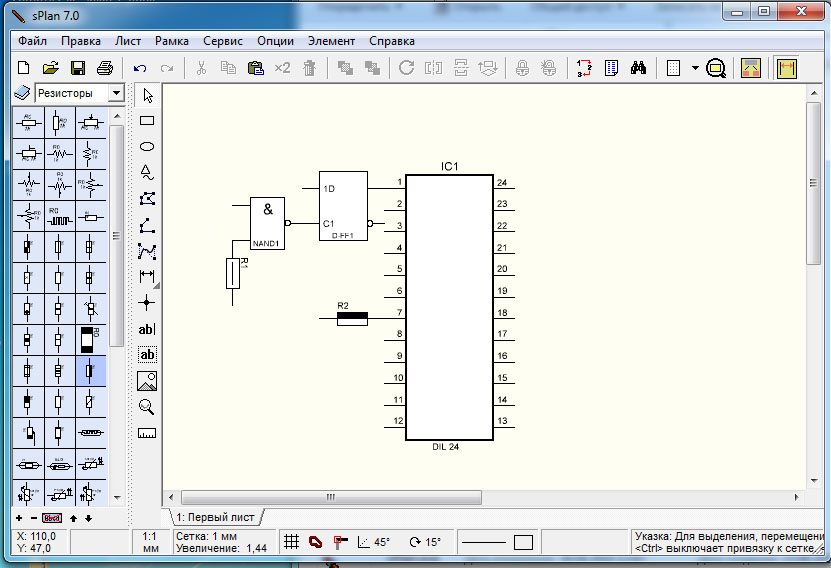Select the polygon tool
The image size is (831, 568).
(x=147, y=199)
